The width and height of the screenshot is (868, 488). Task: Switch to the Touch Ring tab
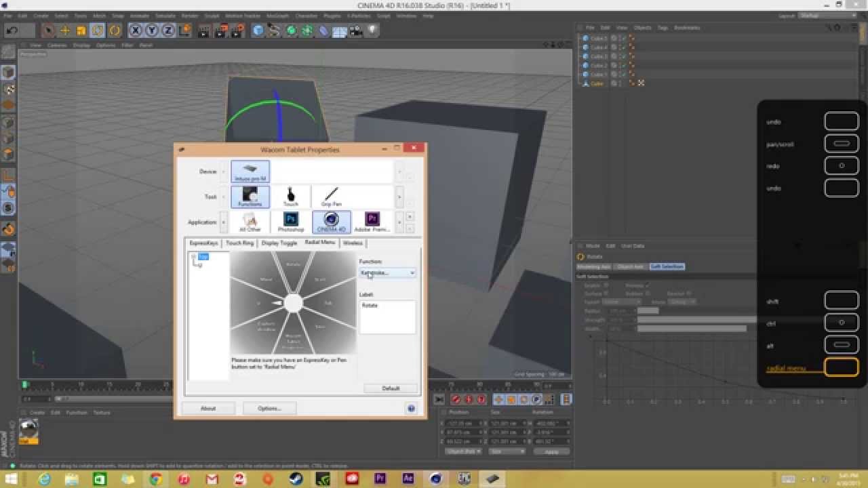(x=239, y=243)
